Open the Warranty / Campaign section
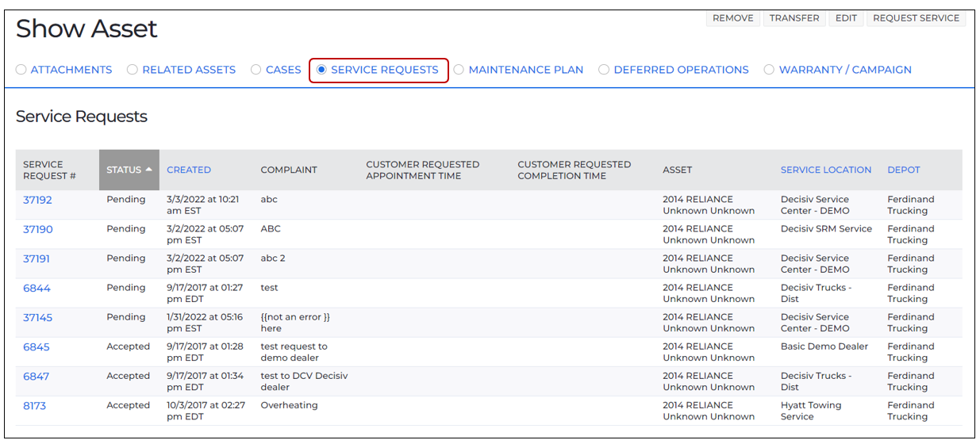 pyautogui.click(x=838, y=70)
